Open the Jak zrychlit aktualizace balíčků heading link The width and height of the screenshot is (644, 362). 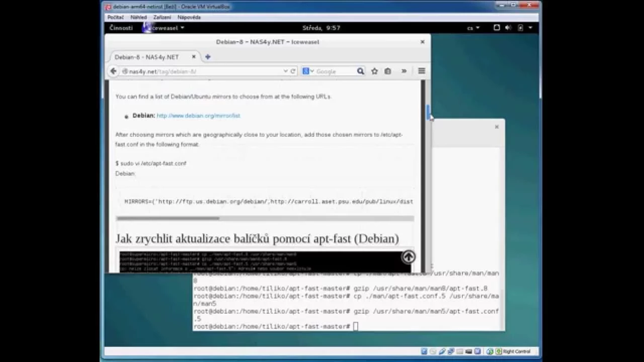pos(257,238)
